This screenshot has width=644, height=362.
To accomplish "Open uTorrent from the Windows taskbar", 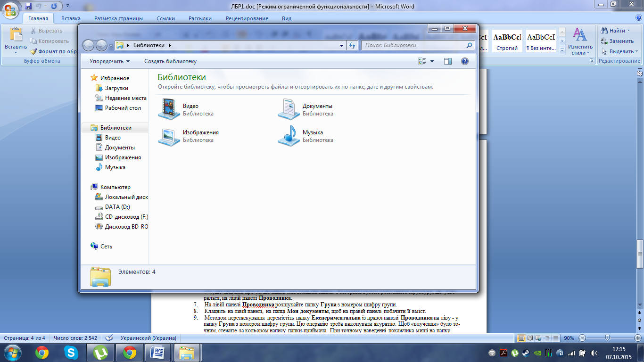I will (100, 352).
